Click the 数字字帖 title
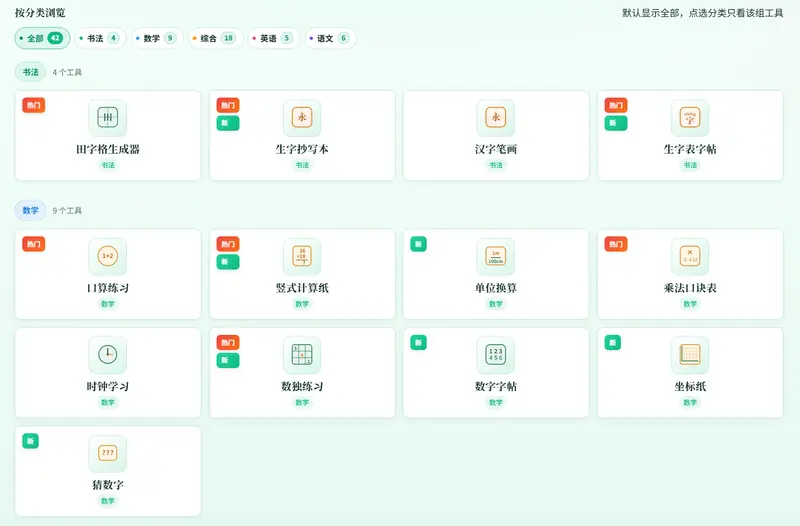This screenshot has width=800, height=526. 496,386
